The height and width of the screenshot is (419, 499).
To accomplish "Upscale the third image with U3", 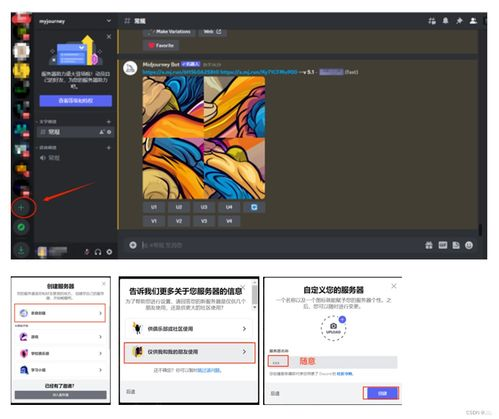I will pyautogui.click(x=204, y=207).
